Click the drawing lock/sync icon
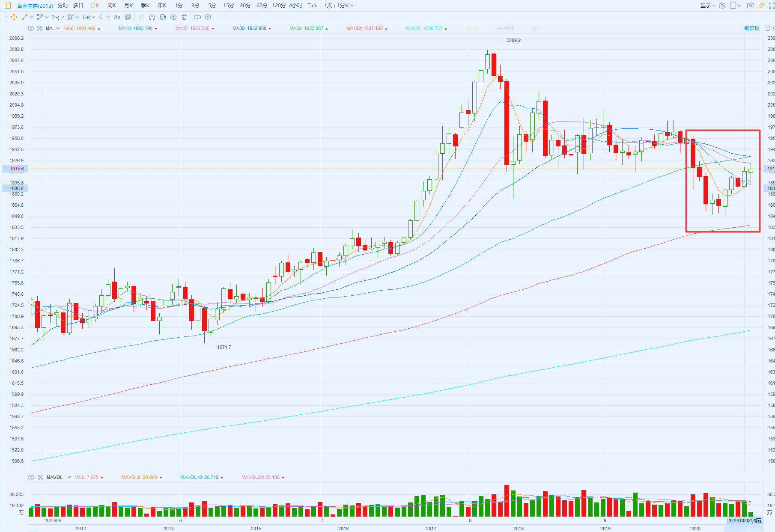The height and width of the screenshot is (532, 775). coord(163,17)
